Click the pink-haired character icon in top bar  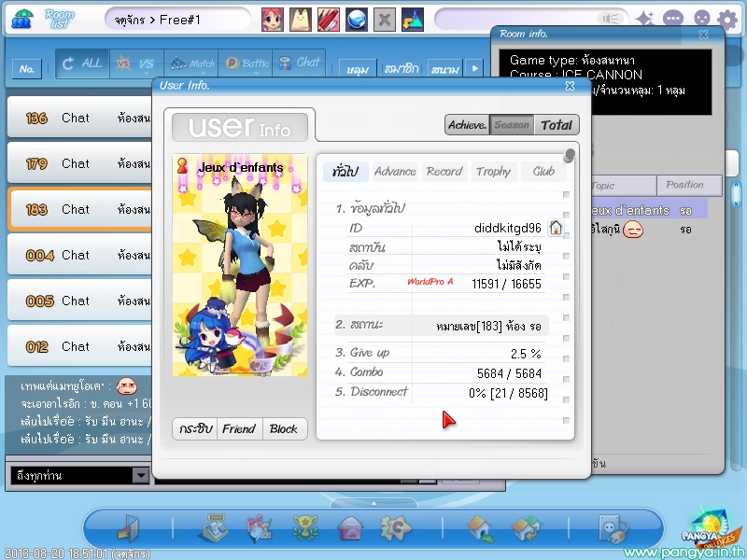click(x=273, y=20)
